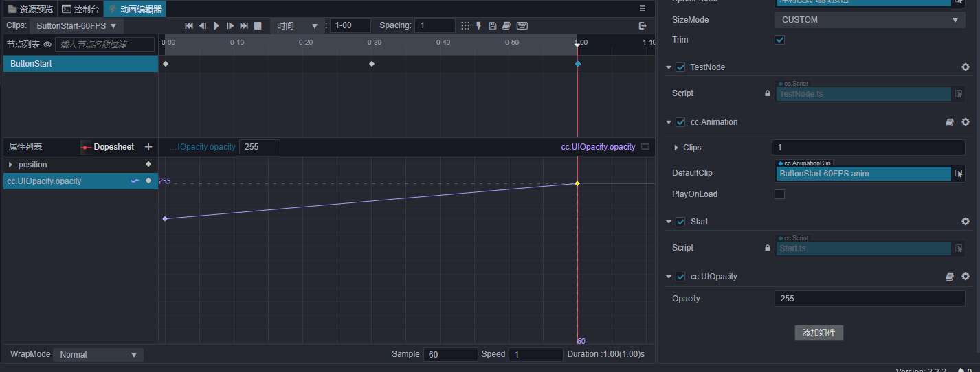
Task: Select ButtonStart node in node list
Action: (80, 64)
